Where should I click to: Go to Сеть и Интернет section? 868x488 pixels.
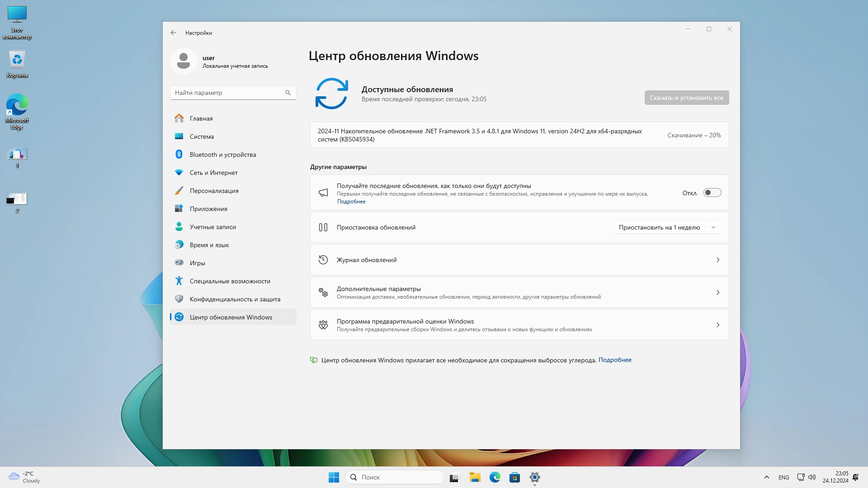tap(213, 173)
